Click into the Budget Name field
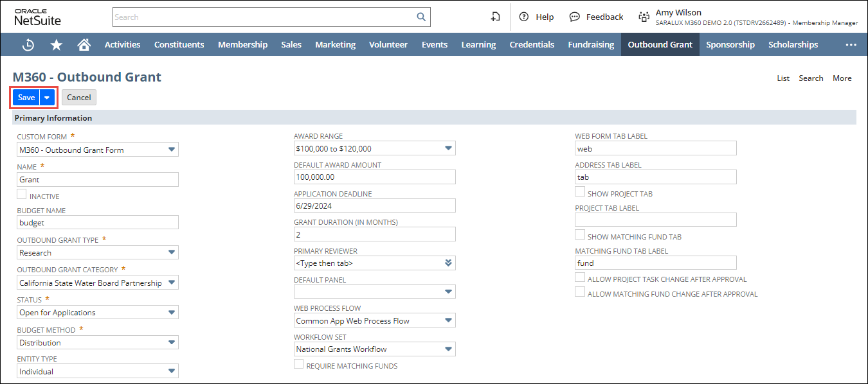The height and width of the screenshot is (384, 868). [98, 222]
